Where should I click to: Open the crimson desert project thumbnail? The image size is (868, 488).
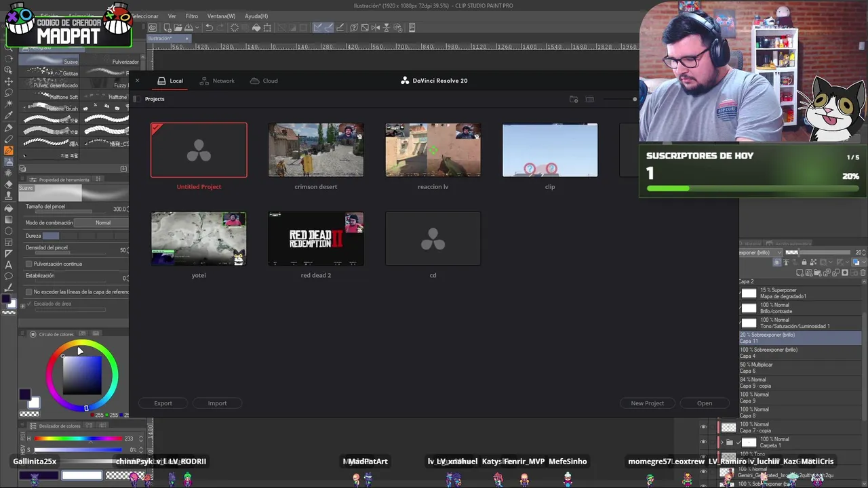click(315, 150)
